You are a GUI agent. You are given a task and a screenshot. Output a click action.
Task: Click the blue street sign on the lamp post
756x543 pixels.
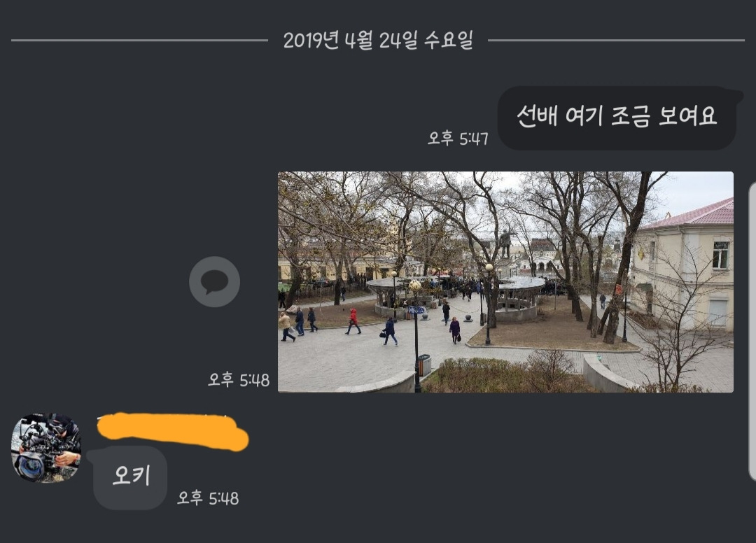(416, 310)
